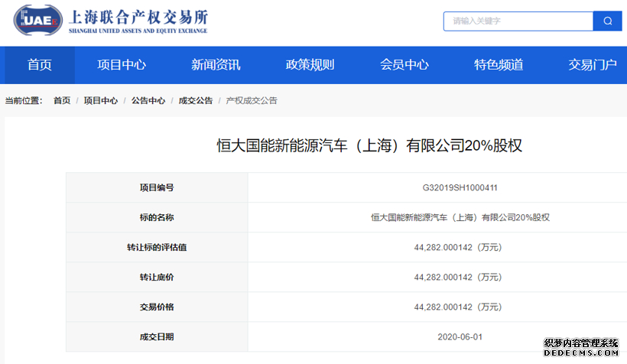627x364 pixels.
Task: Click 产权成交公告 breadcrumb text
Action: (252, 100)
